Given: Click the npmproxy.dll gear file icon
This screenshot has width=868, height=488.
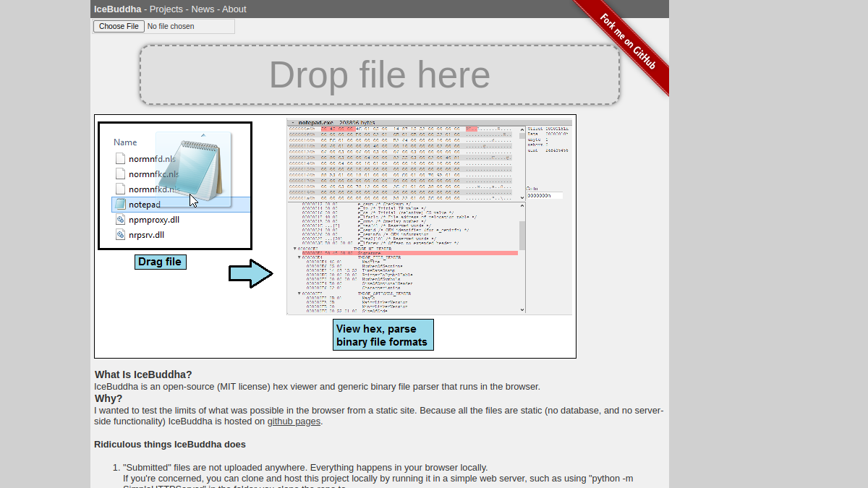Looking at the screenshot, I should (x=121, y=219).
